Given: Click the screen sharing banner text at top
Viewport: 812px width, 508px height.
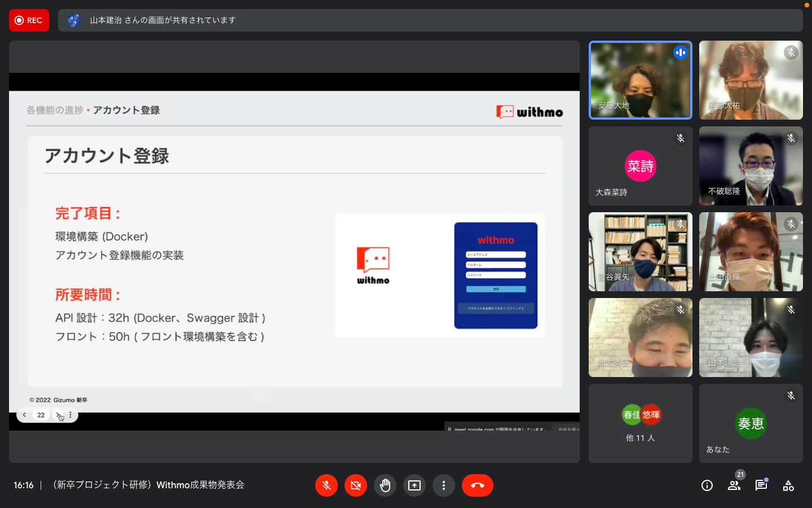Looking at the screenshot, I should [163, 20].
